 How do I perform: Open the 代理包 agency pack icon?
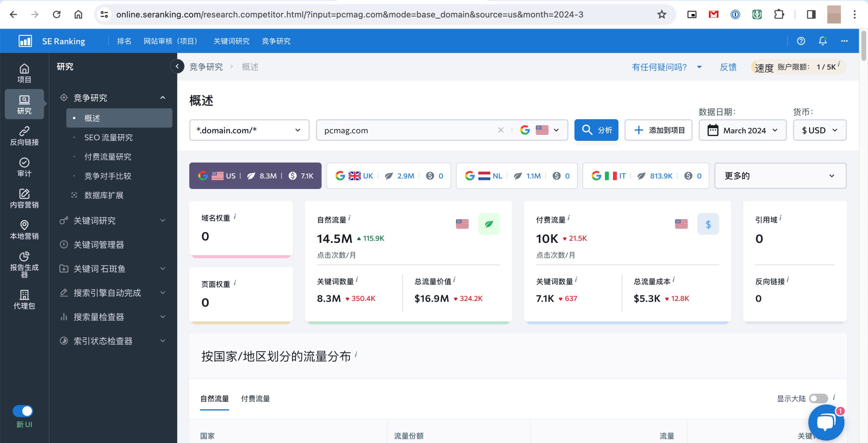[24, 300]
